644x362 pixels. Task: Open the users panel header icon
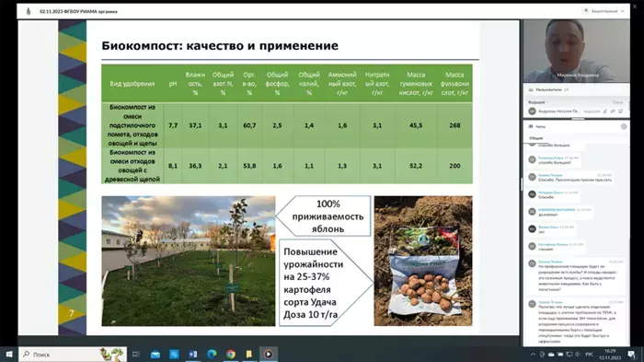(531, 89)
